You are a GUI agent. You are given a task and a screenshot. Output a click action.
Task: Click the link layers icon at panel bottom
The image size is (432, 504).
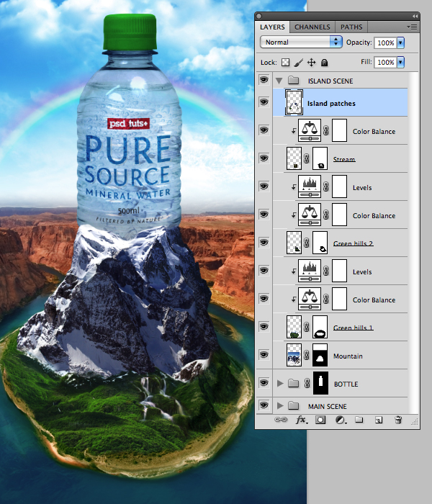click(x=281, y=420)
